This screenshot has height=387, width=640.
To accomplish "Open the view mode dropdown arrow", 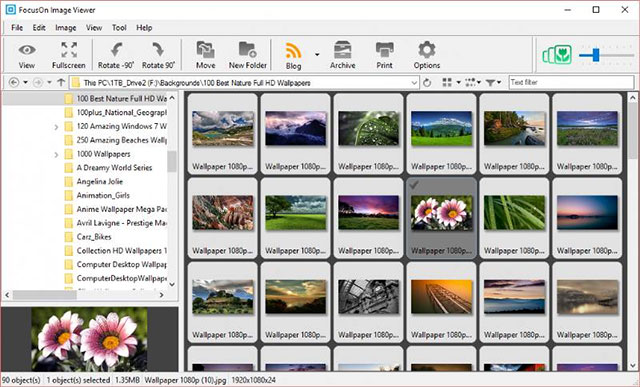I will 458,82.
